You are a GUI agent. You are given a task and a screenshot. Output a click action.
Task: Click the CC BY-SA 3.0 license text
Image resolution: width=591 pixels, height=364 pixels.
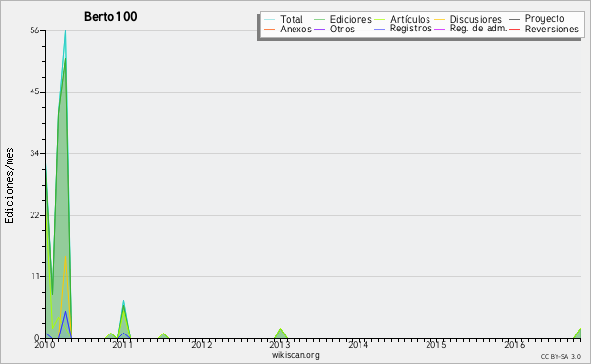[560, 357]
